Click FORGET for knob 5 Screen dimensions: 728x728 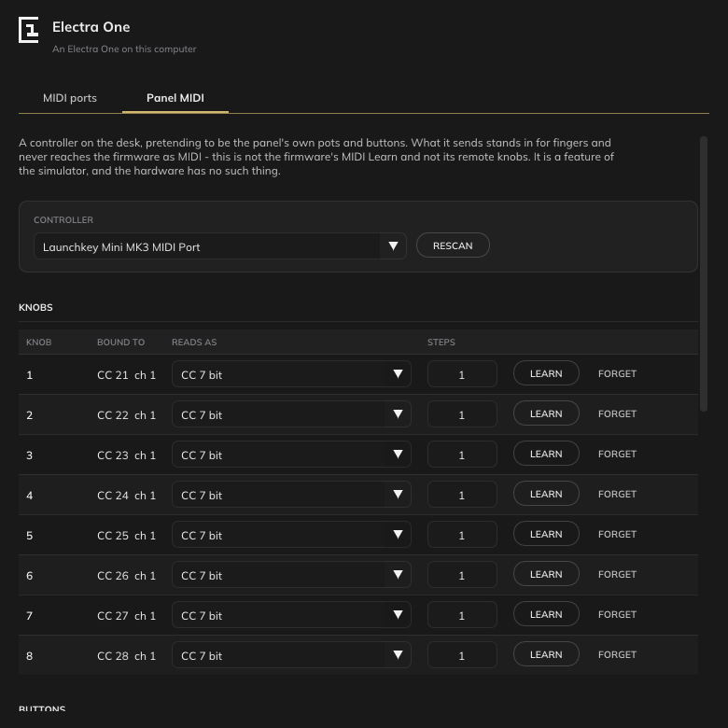[x=617, y=535]
